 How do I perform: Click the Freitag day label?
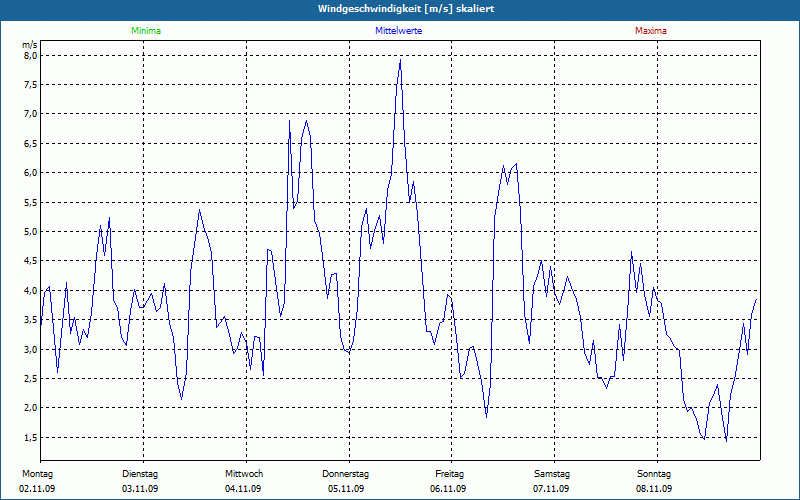pyautogui.click(x=449, y=474)
